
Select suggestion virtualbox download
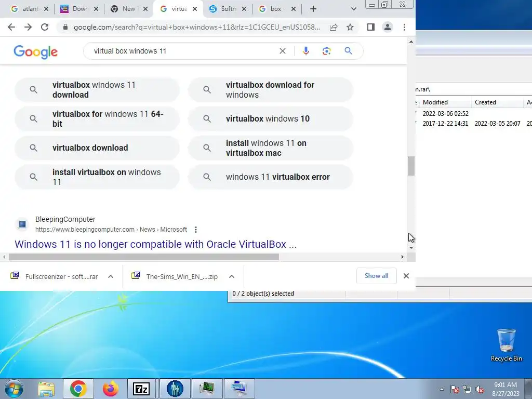tap(97, 148)
